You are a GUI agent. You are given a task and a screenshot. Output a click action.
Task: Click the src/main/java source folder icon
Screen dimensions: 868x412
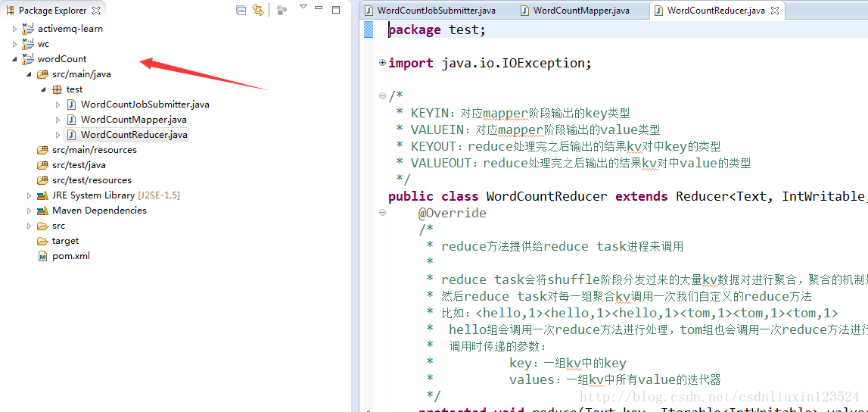click(42, 74)
